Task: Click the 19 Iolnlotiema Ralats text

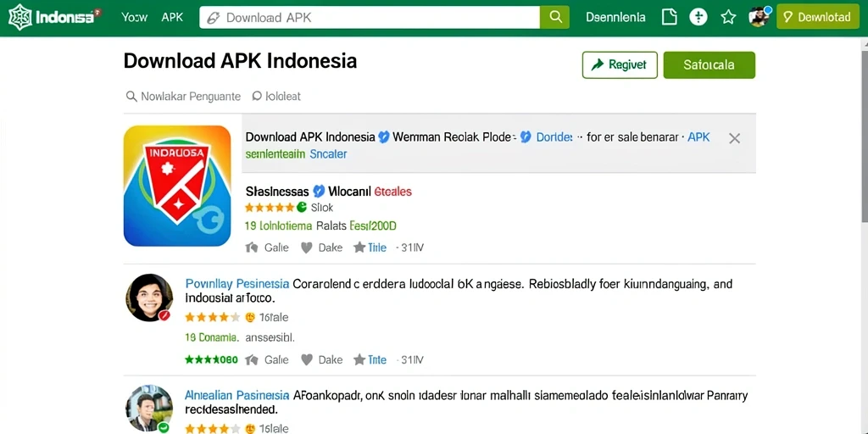Action: [x=296, y=225]
